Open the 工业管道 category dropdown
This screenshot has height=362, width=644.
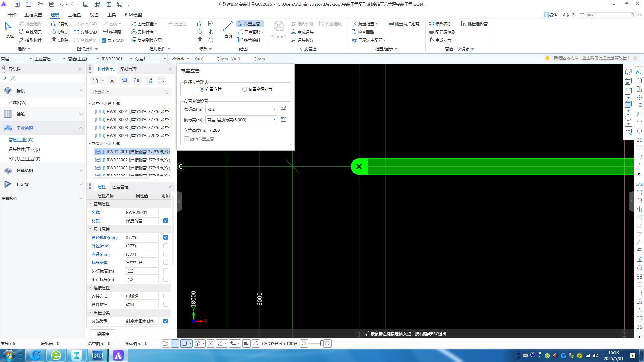tap(50, 59)
